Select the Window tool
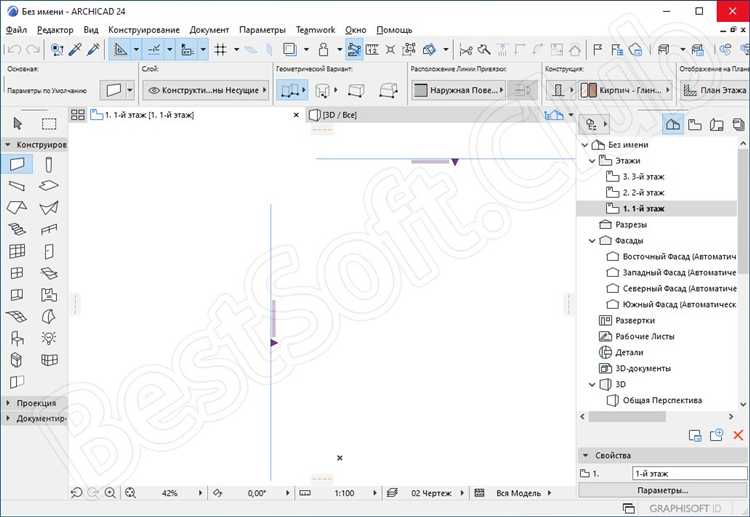The width and height of the screenshot is (750, 517). click(x=17, y=273)
